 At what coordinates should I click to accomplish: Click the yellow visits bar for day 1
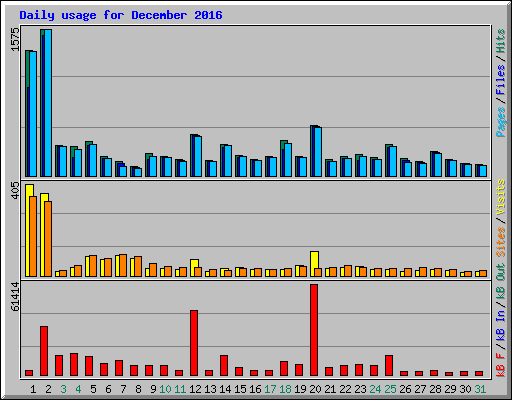point(28,231)
